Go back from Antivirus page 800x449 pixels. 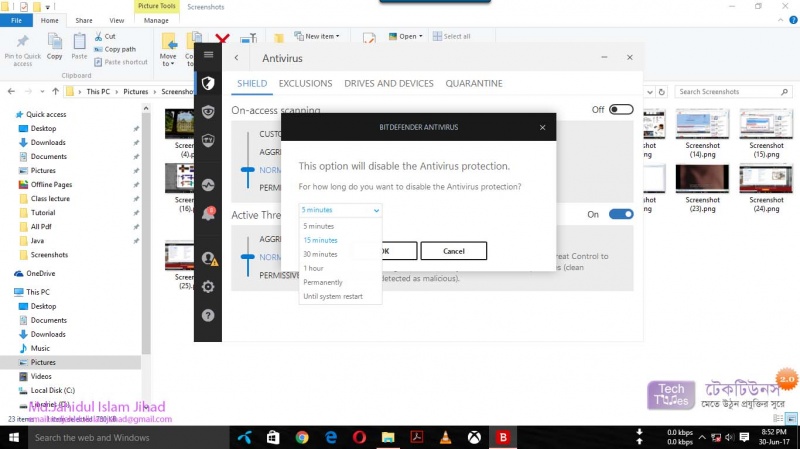(x=236, y=58)
